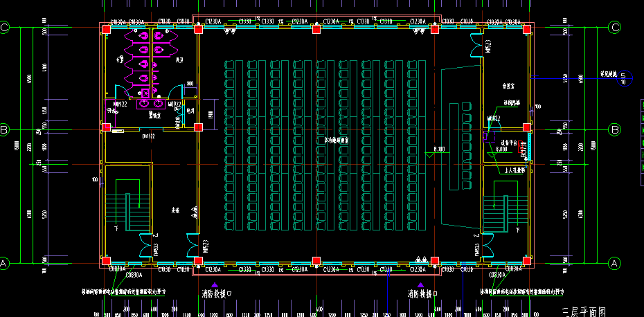The height and width of the screenshot is (317, 644).
Task: Click the 8.100 elevation value
Action: pyautogui.click(x=440, y=150)
